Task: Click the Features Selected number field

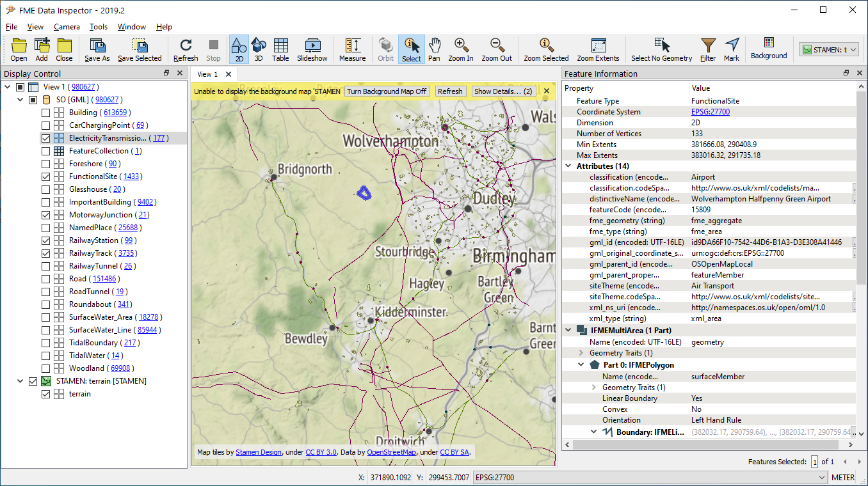Action: [x=815, y=462]
